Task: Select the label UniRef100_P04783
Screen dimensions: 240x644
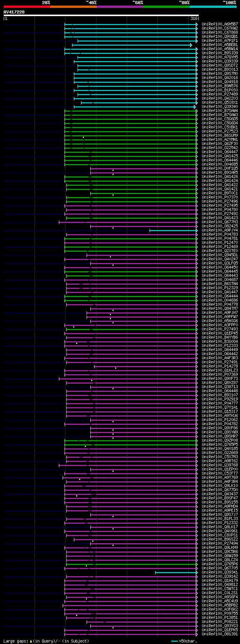Action: [220, 234]
